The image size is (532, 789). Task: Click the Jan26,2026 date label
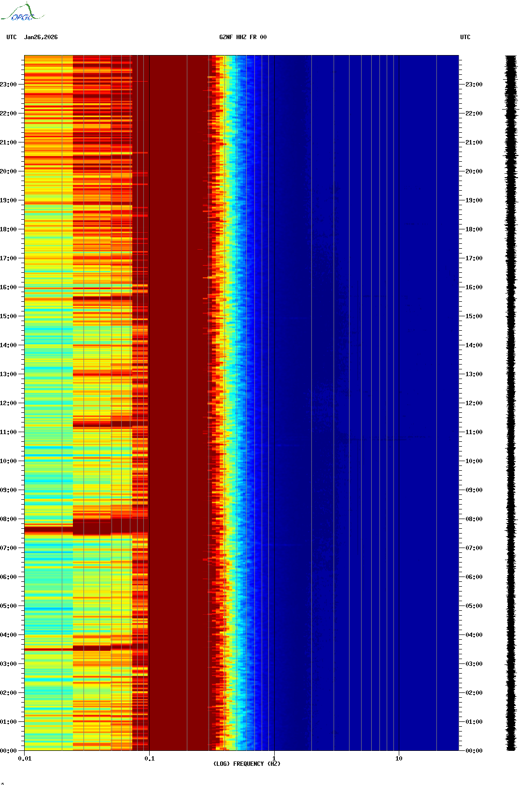41,37
